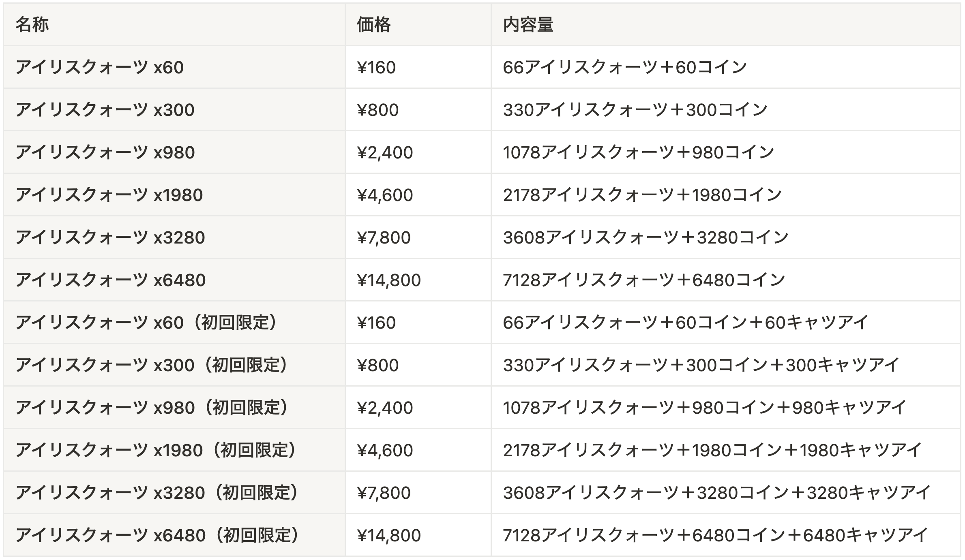This screenshot has height=560, width=965.
Task: Select the アイリスクォーツ x6480 name cell
Action: pyautogui.click(x=111, y=280)
